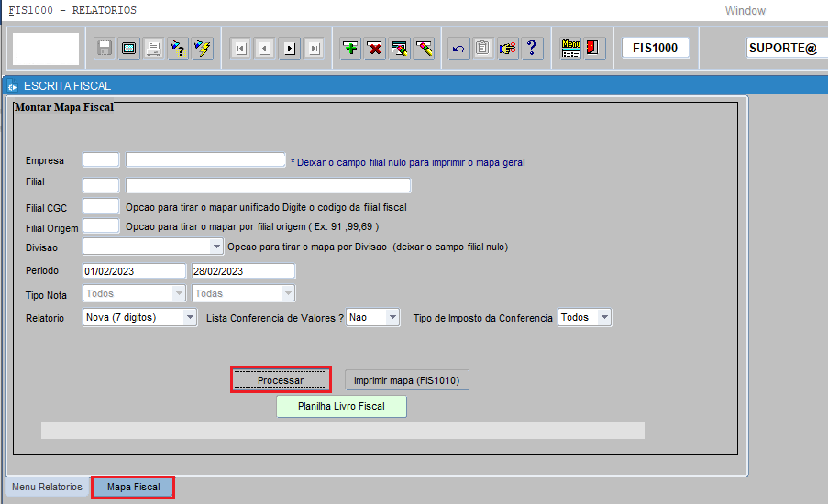
Task: Click the lightning execute-query icon
Action: coord(203,49)
